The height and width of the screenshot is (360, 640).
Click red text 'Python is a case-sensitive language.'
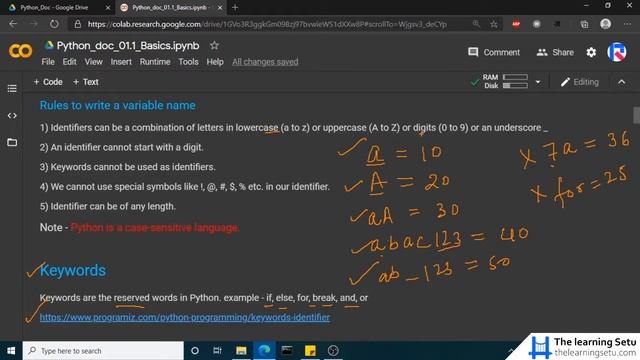pyautogui.click(x=155, y=227)
